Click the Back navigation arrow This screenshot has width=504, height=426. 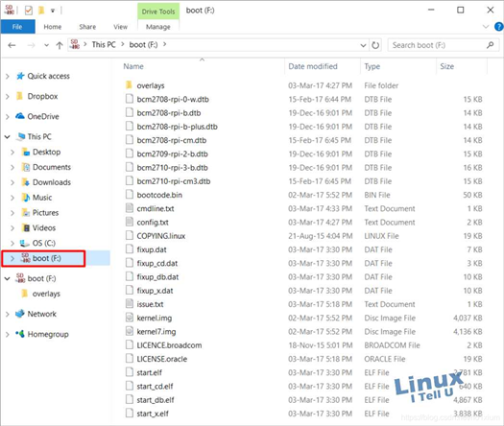[12, 45]
